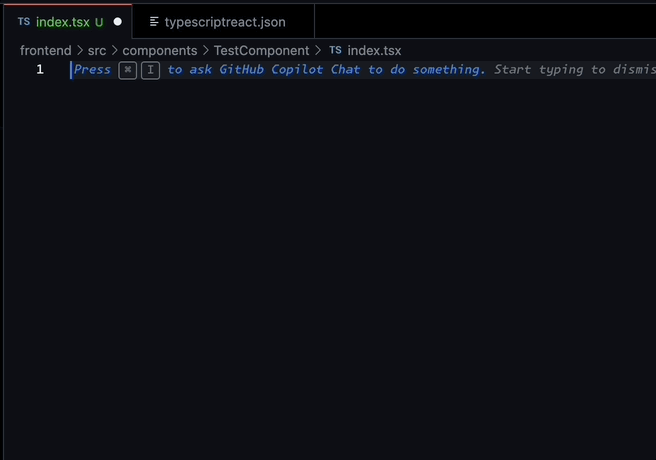Click the TS icon in the breadcrumb
The height and width of the screenshot is (460, 656).
click(x=335, y=51)
